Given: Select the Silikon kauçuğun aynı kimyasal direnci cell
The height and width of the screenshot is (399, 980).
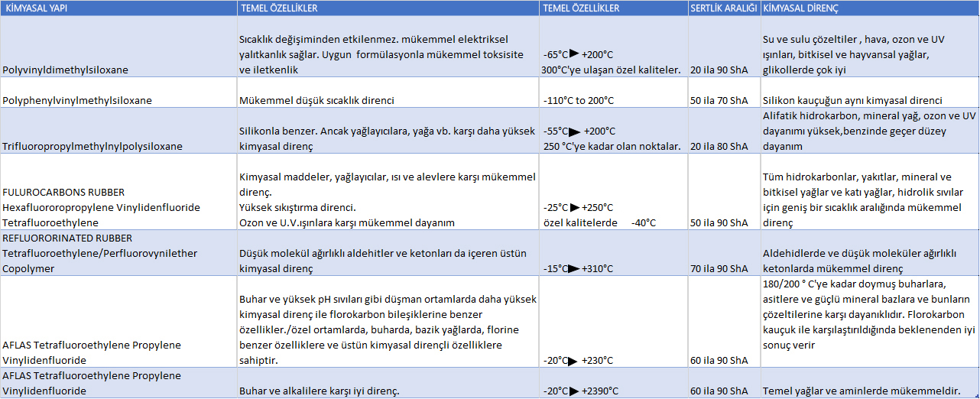Looking at the screenshot, I should (870, 92).
